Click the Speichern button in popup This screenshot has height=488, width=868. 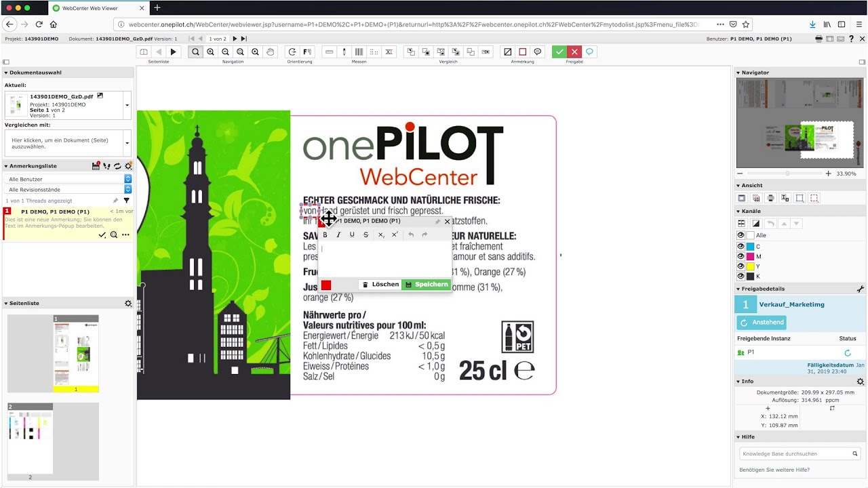tap(427, 285)
